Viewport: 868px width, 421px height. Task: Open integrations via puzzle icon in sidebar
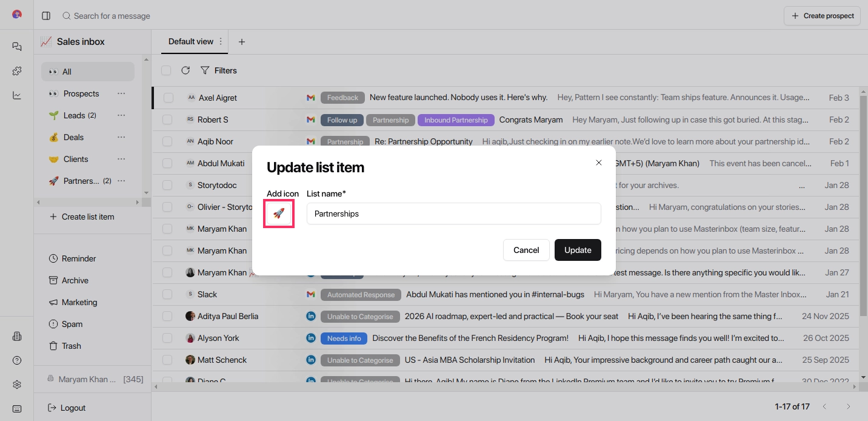(16, 70)
